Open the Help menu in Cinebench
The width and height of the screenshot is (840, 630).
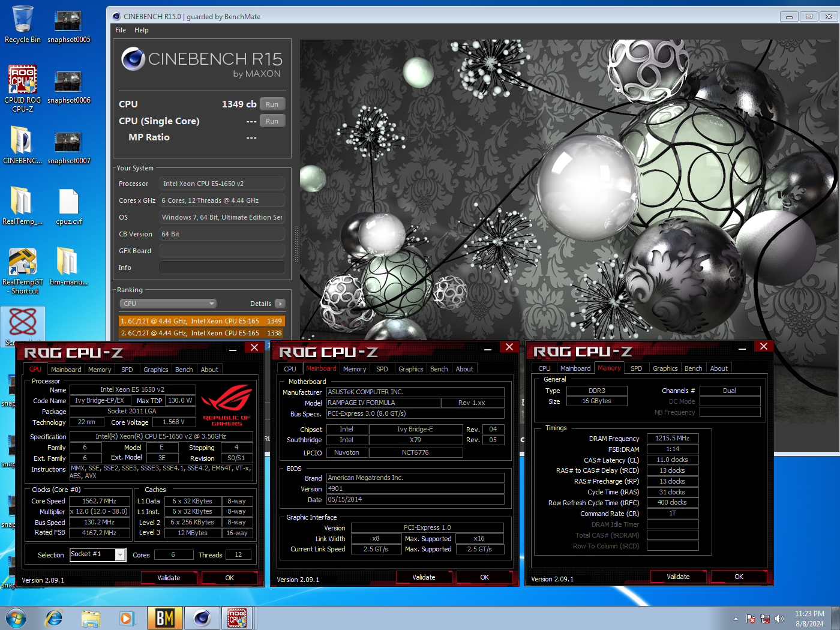142,30
